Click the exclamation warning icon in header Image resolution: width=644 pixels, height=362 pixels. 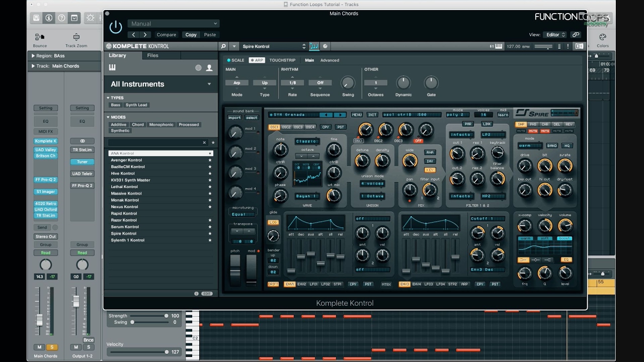point(568,46)
